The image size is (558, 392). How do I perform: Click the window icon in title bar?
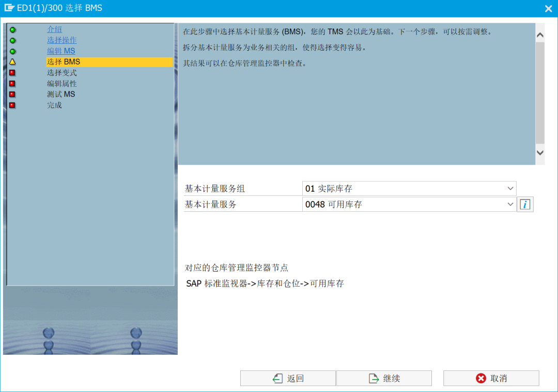9,8
